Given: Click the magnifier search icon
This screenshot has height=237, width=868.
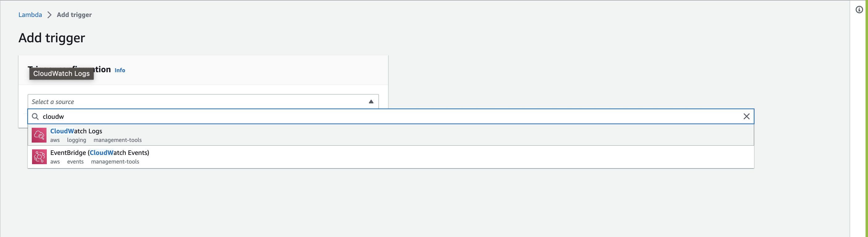Looking at the screenshot, I should (35, 116).
